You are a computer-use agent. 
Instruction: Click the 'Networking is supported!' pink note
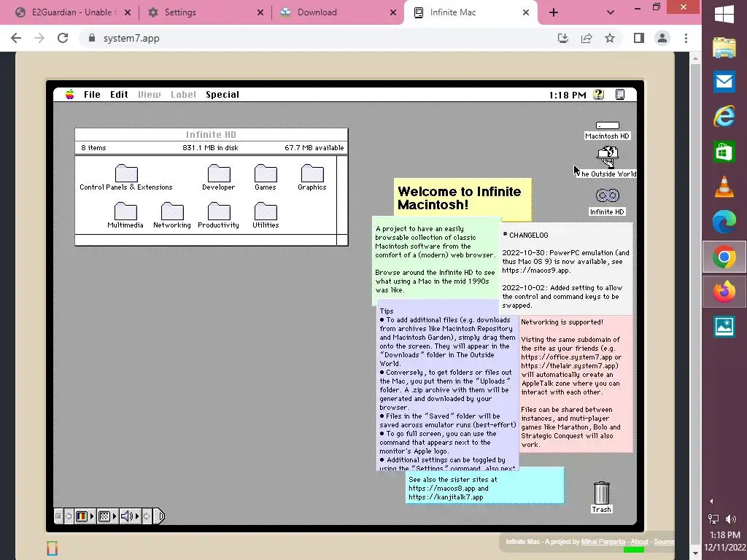576,384
